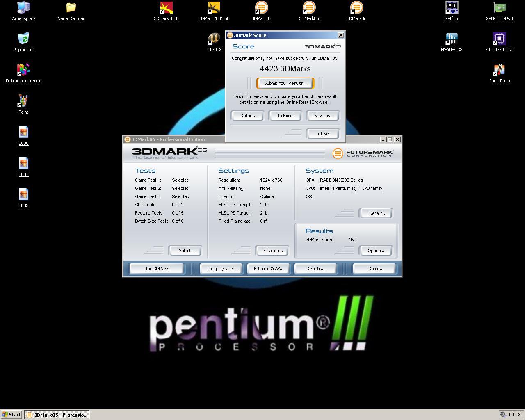
Task: Click the CPU Tests 0 of 2 value
Action: (178, 205)
